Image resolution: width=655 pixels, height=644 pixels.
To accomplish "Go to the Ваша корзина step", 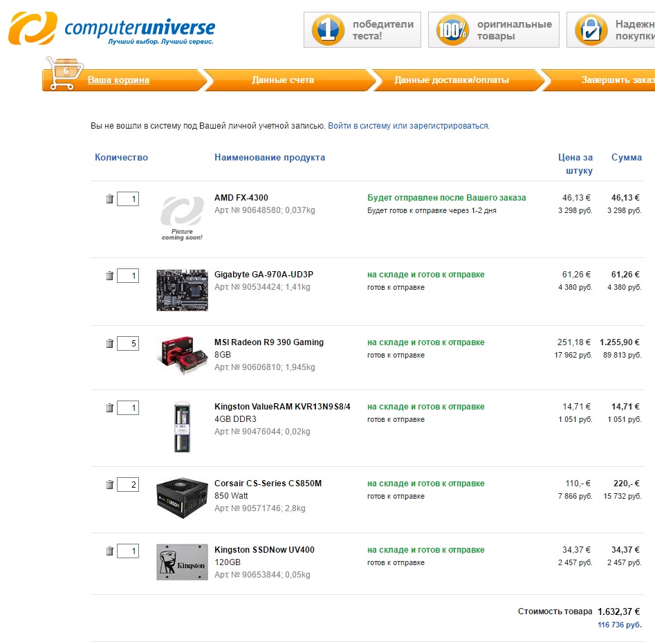I will click(x=118, y=80).
